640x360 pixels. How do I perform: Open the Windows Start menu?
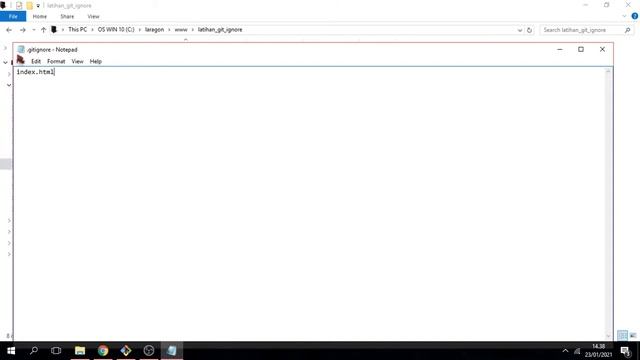[x=11, y=351]
